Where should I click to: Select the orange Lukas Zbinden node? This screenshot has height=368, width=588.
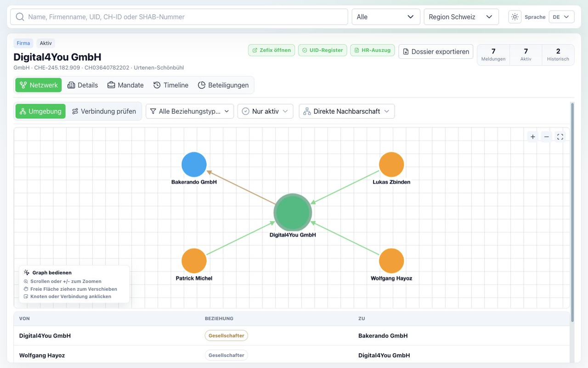391,164
